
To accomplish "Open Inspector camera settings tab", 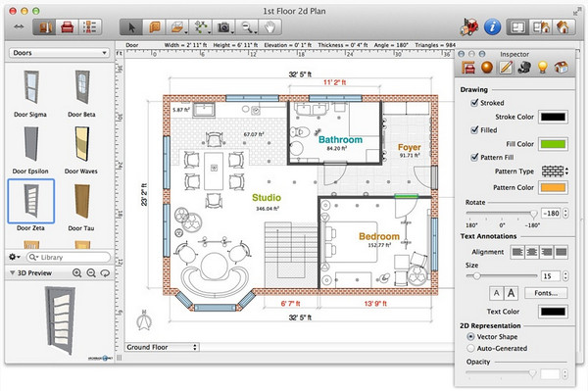I will tap(524, 68).
